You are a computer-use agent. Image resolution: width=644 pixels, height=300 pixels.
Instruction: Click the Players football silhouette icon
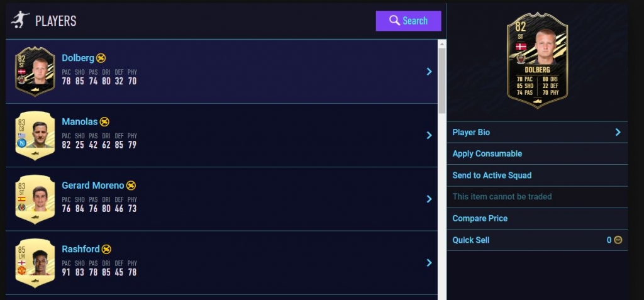[x=20, y=20]
